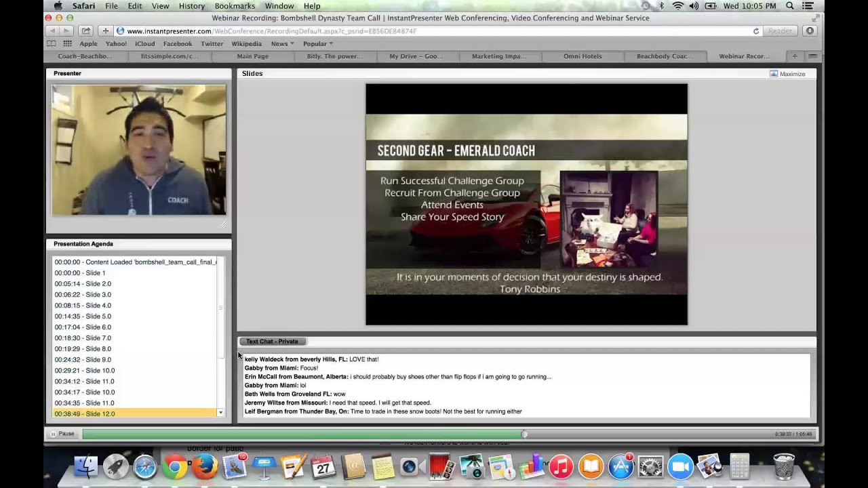The width and height of the screenshot is (868, 488).
Task: Open the Bookmarks menu
Action: 235,6
